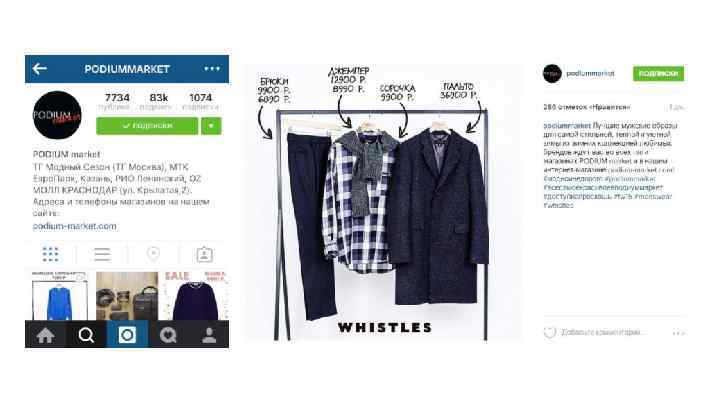
Task: Switch to the list view icon
Action: coord(102,254)
